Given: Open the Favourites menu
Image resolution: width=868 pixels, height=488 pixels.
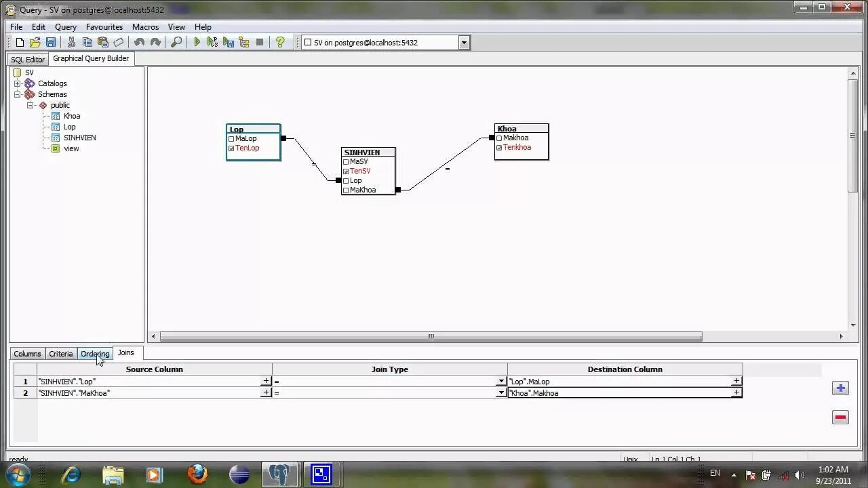Looking at the screenshot, I should [104, 27].
